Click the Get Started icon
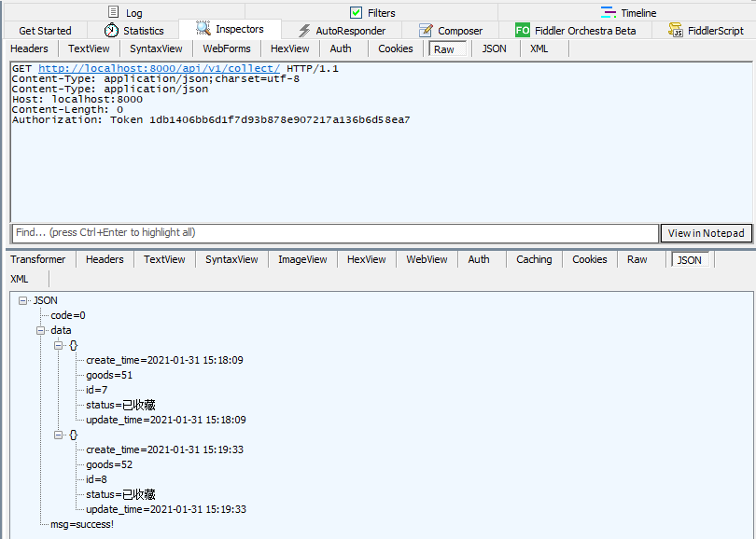Screen dimensions: 756x539 (x=44, y=30)
